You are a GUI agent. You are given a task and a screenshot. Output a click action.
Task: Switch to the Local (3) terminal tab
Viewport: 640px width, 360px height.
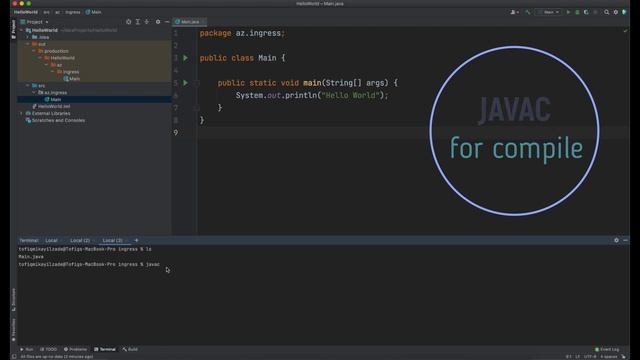112,240
